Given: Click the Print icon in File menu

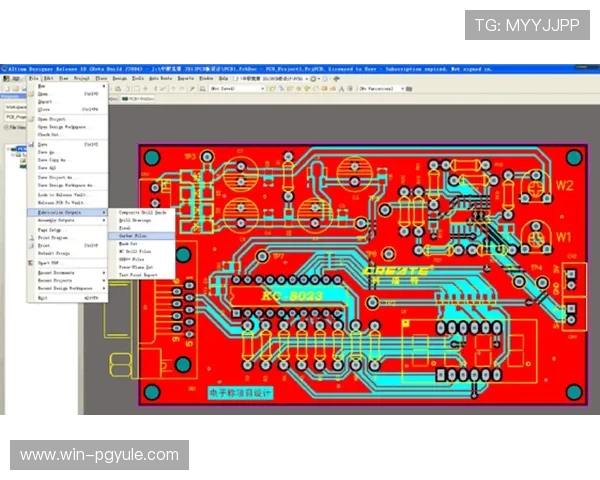Looking at the screenshot, I should [32, 245].
